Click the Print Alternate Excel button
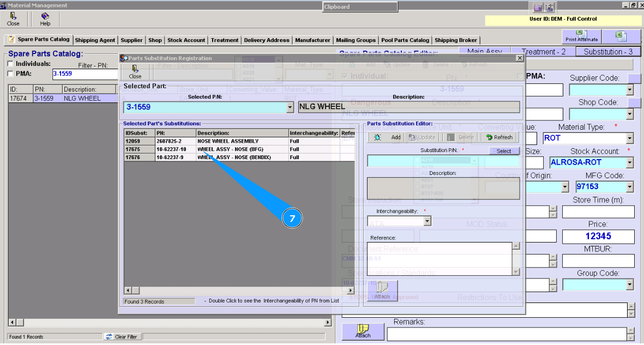Viewport: 644px width, 345px height. (581, 37)
